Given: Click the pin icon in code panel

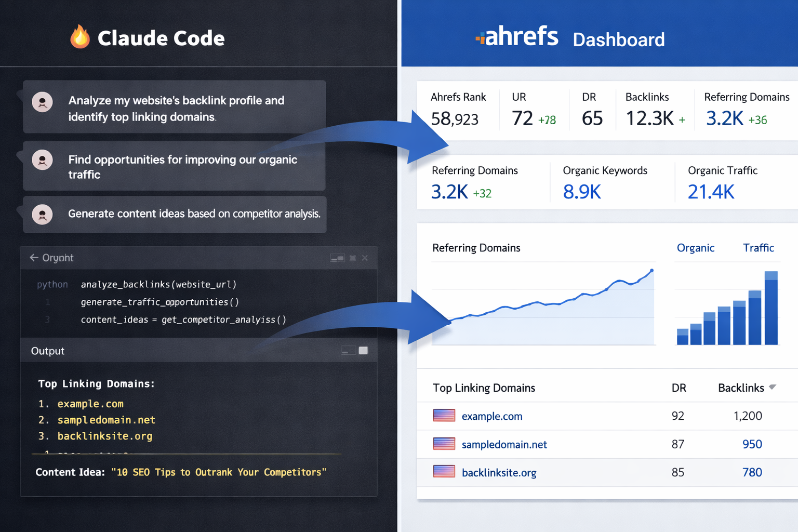Looking at the screenshot, I should [353, 258].
